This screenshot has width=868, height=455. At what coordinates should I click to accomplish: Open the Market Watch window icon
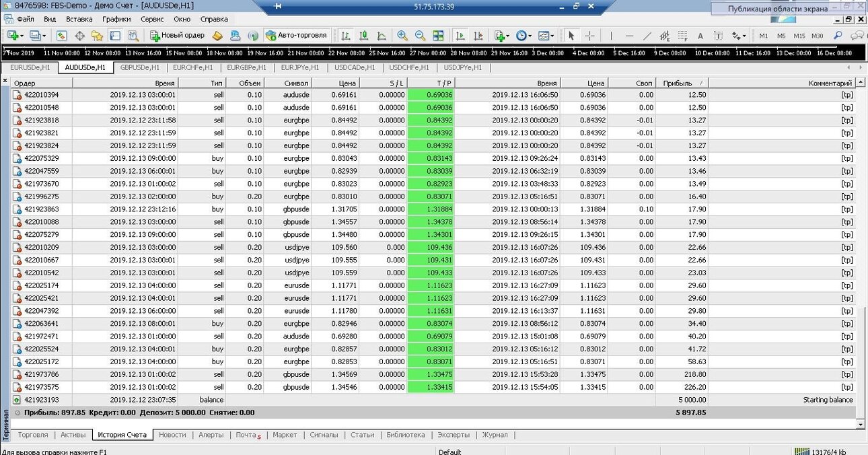[62, 36]
